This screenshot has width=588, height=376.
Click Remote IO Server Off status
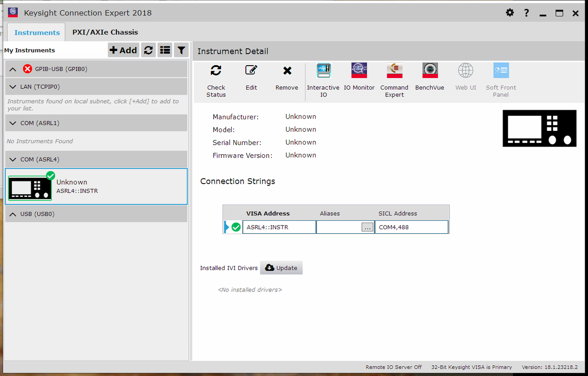(394, 367)
